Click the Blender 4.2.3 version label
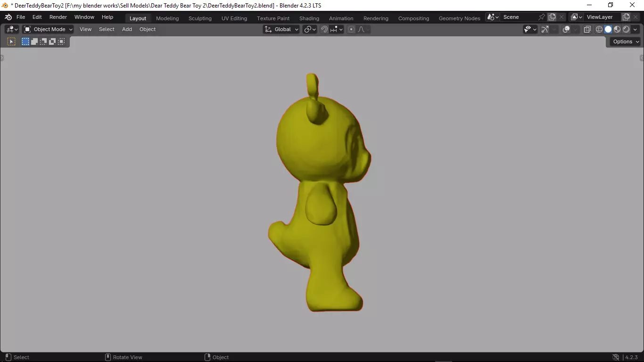This screenshot has height=362, width=644. pos(632,357)
